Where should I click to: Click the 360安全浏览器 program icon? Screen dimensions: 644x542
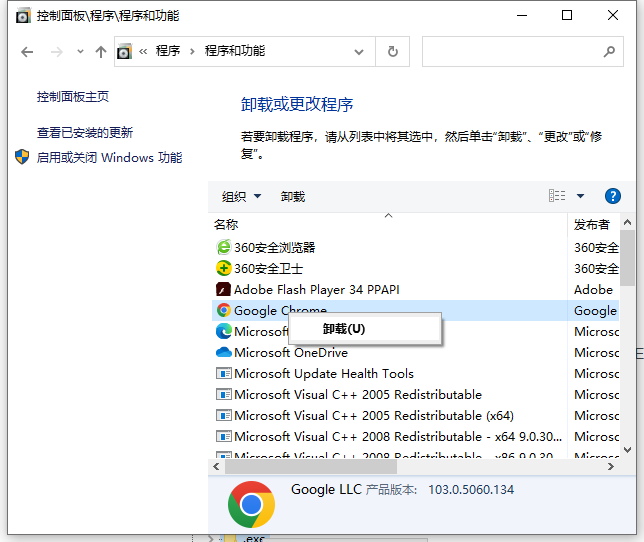pyautogui.click(x=223, y=247)
